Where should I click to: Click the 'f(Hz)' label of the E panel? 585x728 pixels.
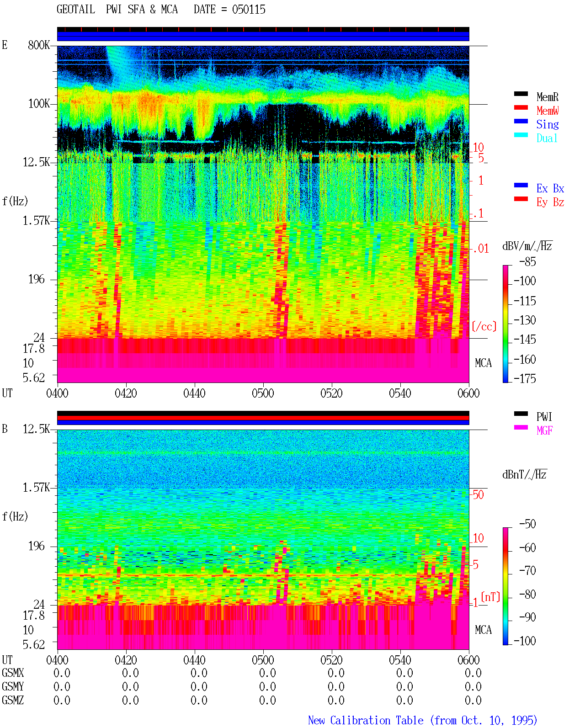tap(15, 201)
